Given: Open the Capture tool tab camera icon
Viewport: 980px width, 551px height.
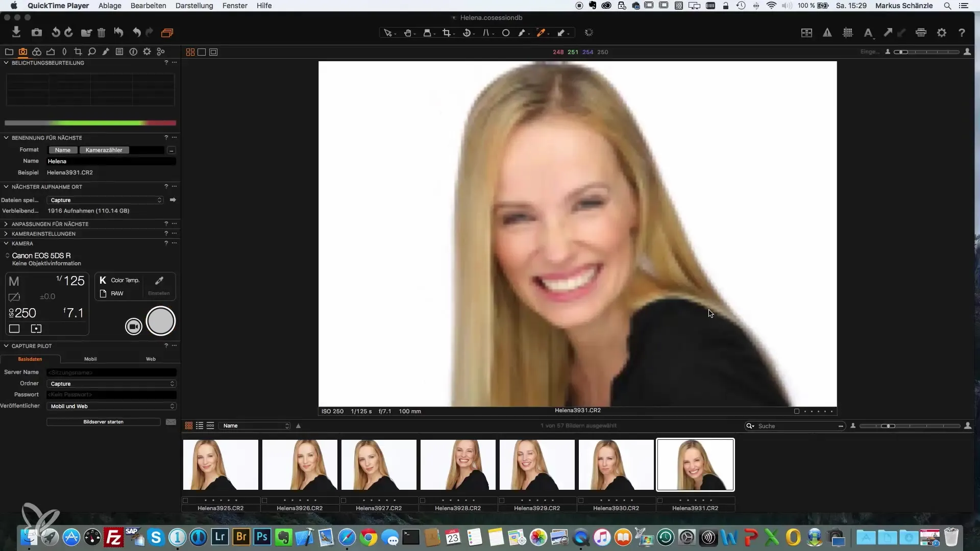Looking at the screenshot, I should pyautogui.click(x=23, y=52).
